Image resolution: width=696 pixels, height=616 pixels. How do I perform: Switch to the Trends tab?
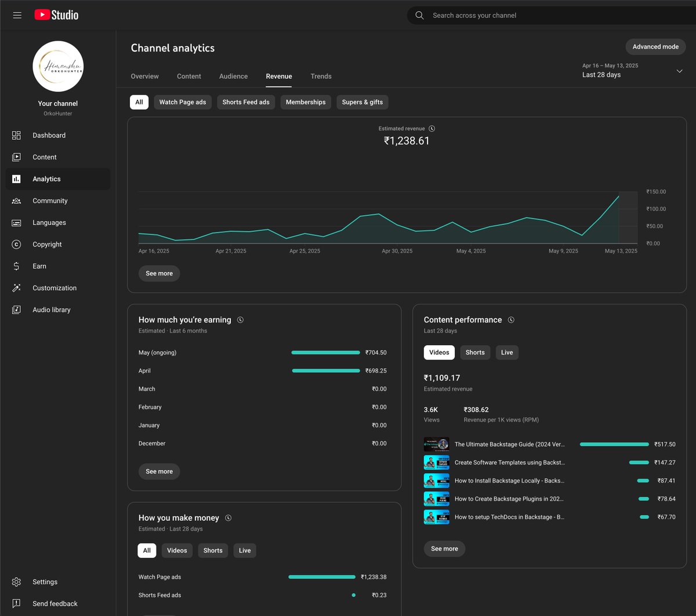click(x=321, y=76)
